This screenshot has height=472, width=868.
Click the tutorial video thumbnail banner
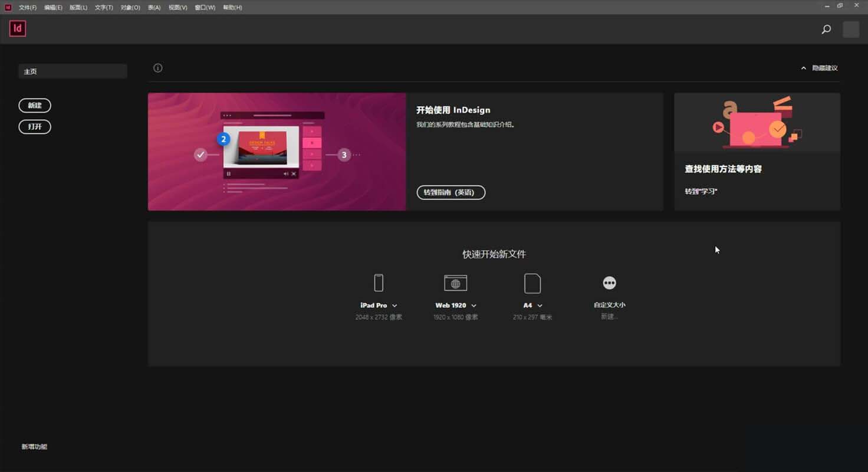click(x=277, y=152)
